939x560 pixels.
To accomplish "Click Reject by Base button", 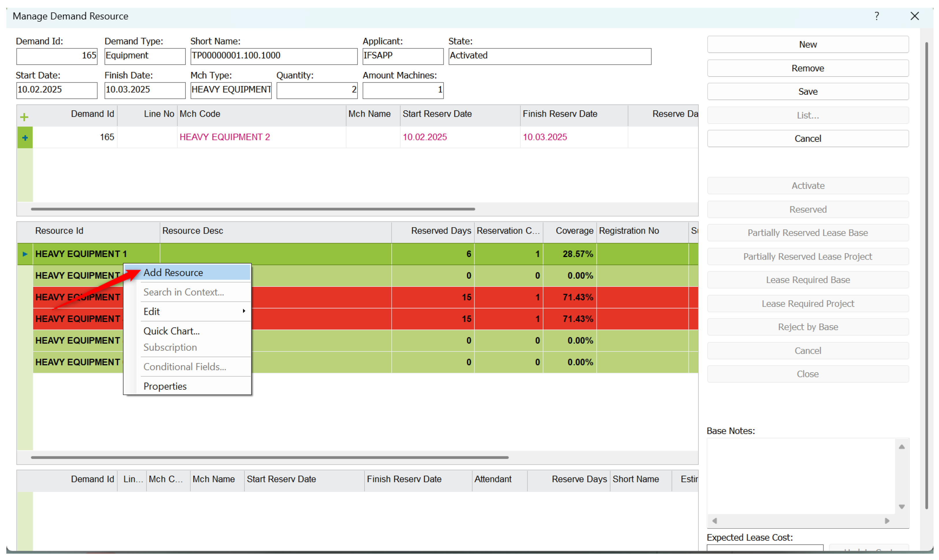I will point(808,328).
